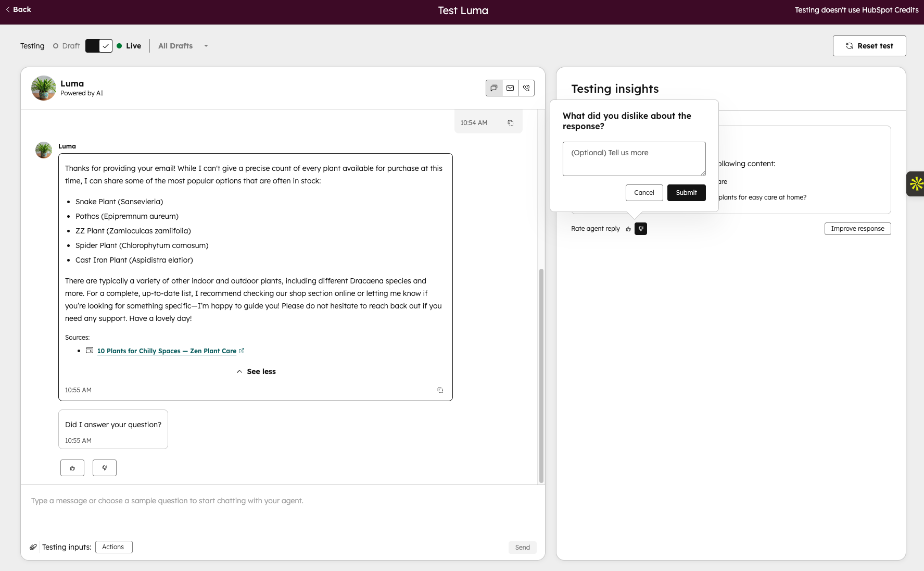Switch to chat channel preview icon
Image resolution: width=924 pixels, height=571 pixels.
(493, 88)
